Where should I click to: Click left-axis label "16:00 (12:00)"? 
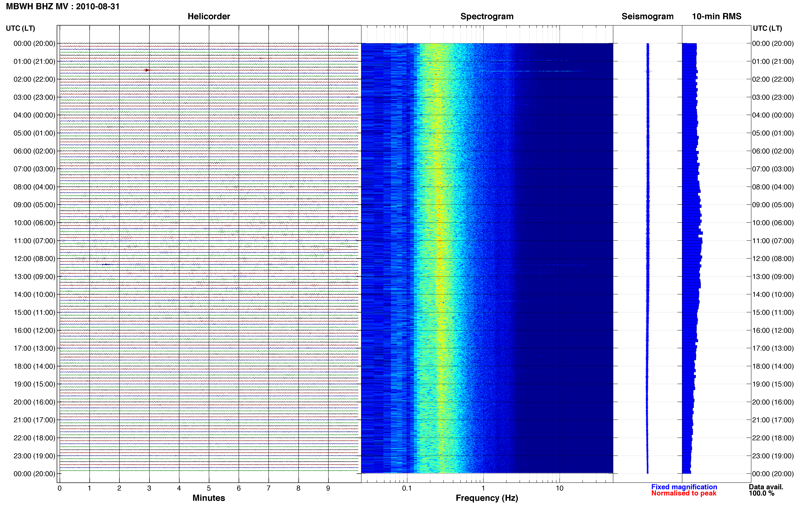[34, 330]
